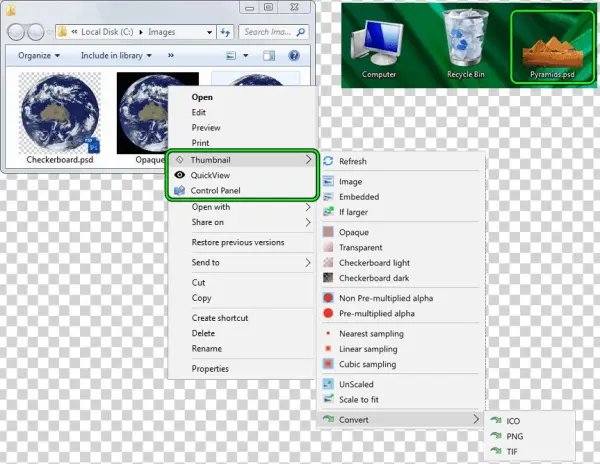
Task: Click the Image mode icon in submenu
Action: [328, 181]
